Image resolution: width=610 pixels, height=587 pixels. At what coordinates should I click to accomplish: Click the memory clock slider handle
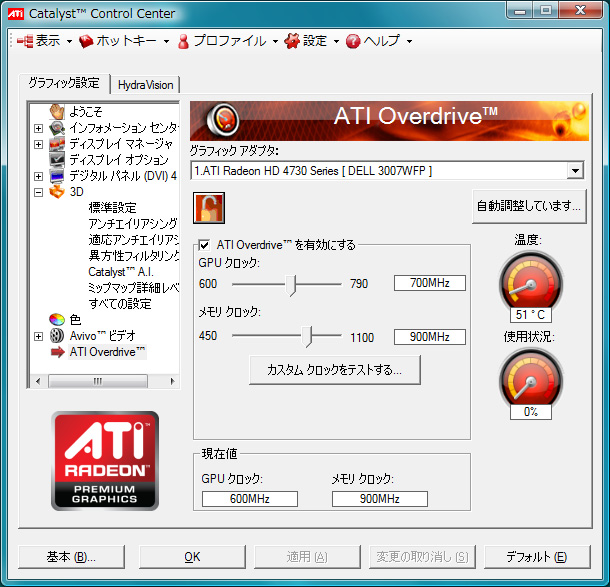pyautogui.click(x=307, y=336)
